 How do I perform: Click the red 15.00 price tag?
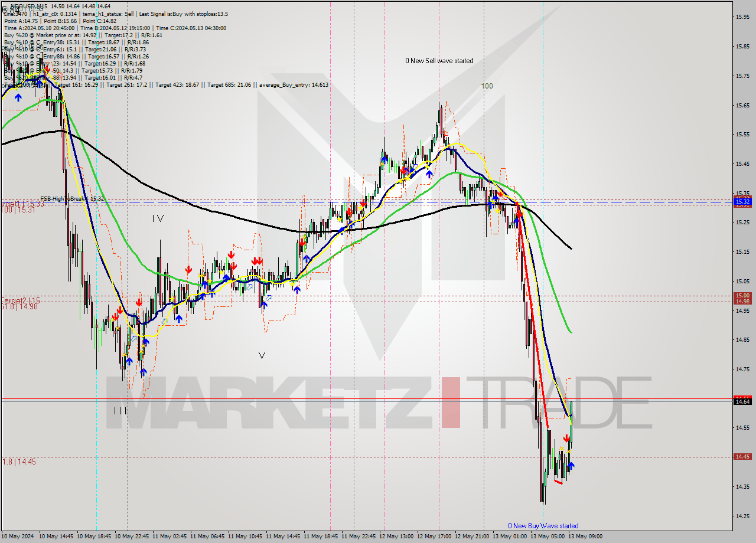pyautogui.click(x=742, y=296)
